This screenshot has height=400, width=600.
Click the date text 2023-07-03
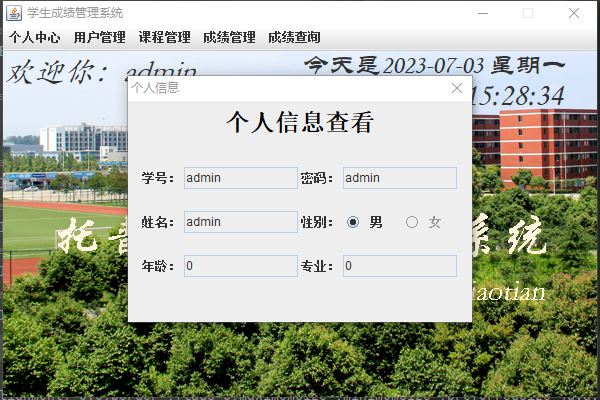pos(433,65)
